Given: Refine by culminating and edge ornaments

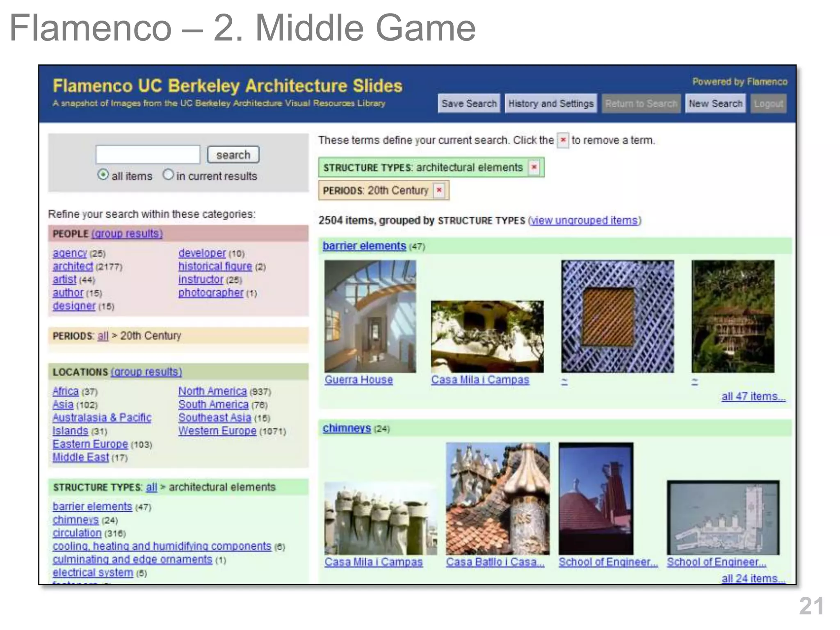Looking at the screenshot, I should tap(132, 559).
